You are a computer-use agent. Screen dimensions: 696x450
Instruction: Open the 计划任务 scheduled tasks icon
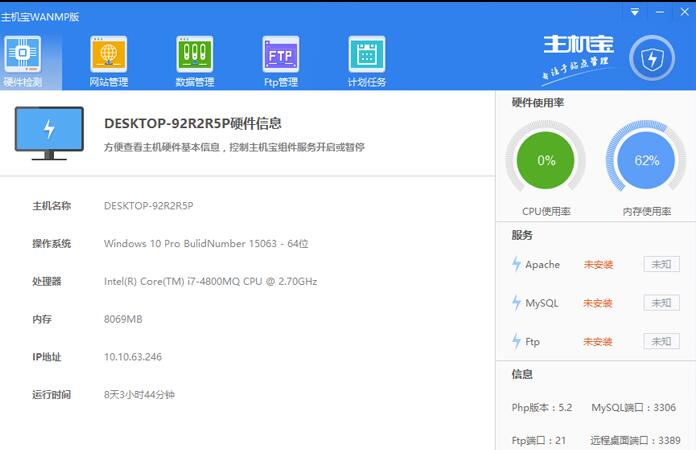[366, 54]
